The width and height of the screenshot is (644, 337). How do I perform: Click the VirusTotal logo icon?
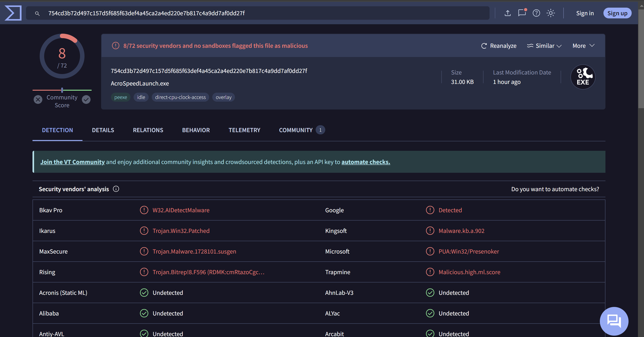[x=13, y=13]
